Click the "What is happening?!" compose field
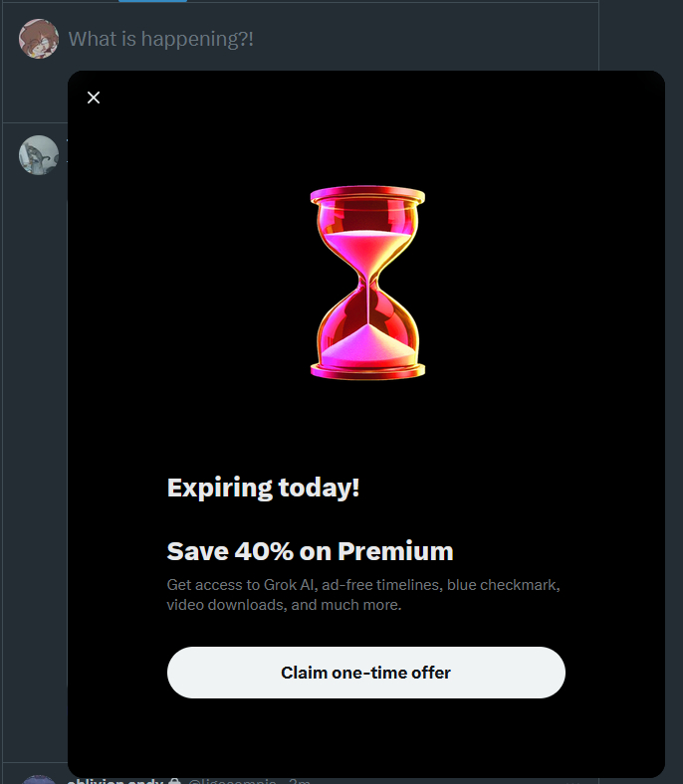683x784 pixels. point(160,39)
